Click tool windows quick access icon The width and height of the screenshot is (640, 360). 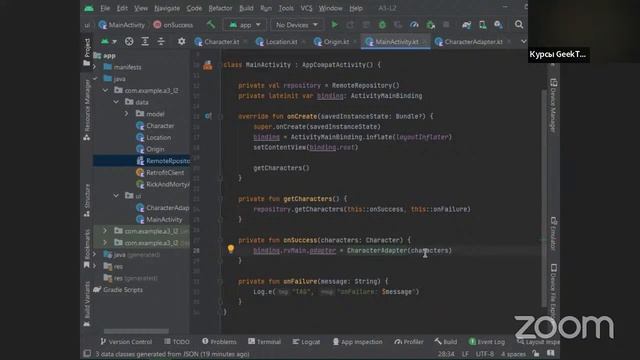[x=87, y=353]
